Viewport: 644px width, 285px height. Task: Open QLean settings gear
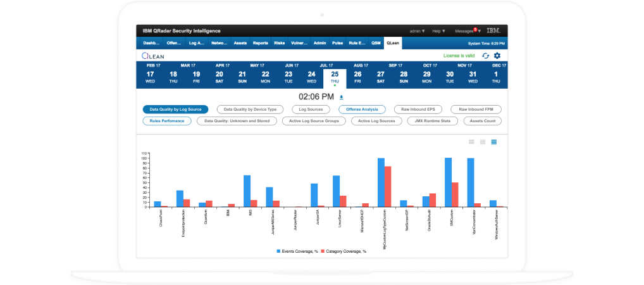tap(497, 56)
